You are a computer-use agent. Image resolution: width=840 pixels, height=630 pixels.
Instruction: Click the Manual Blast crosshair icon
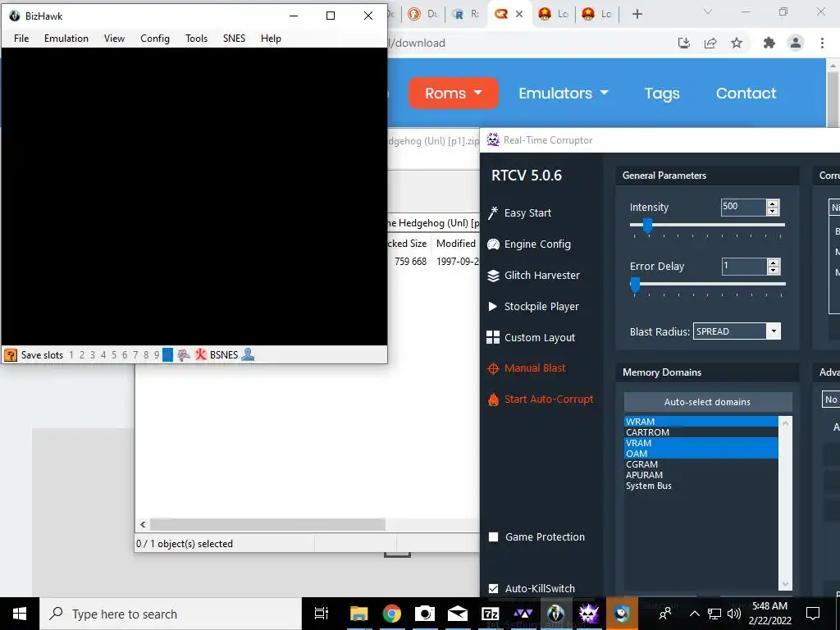[493, 368]
